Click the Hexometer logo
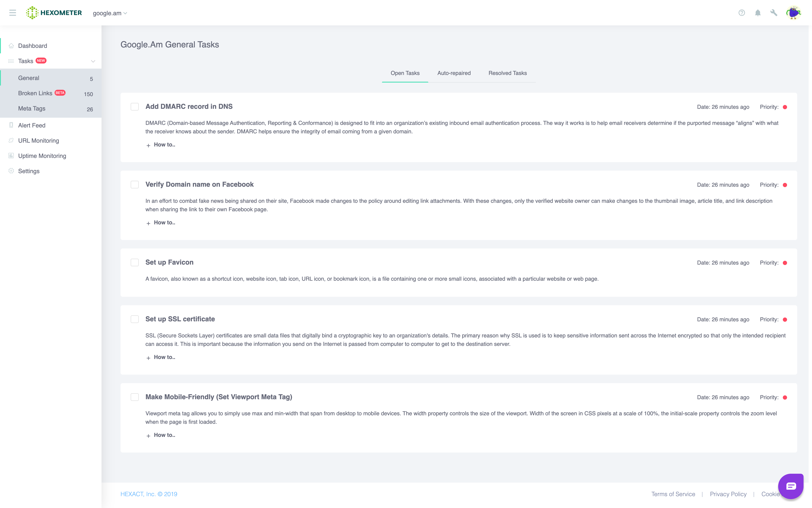812x508 pixels. (54, 13)
